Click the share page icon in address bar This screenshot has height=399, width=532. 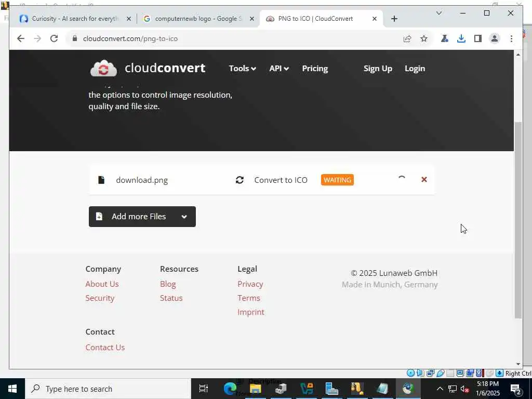(407, 38)
